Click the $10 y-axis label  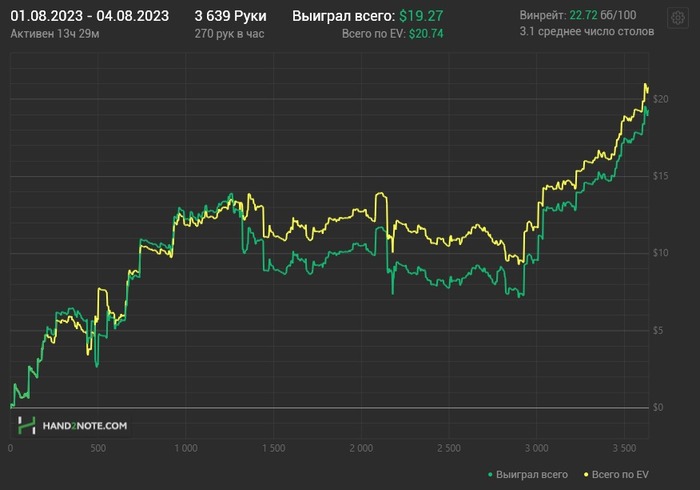[x=660, y=253]
